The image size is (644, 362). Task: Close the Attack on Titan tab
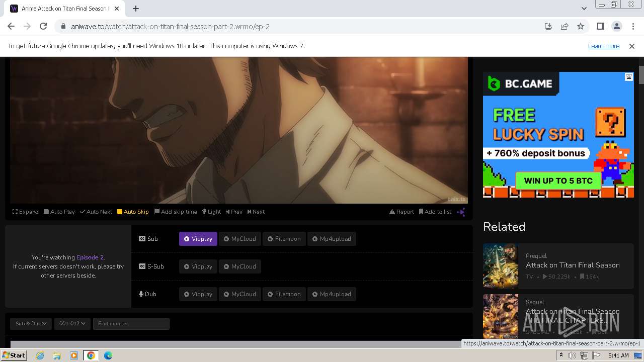point(116,9)
